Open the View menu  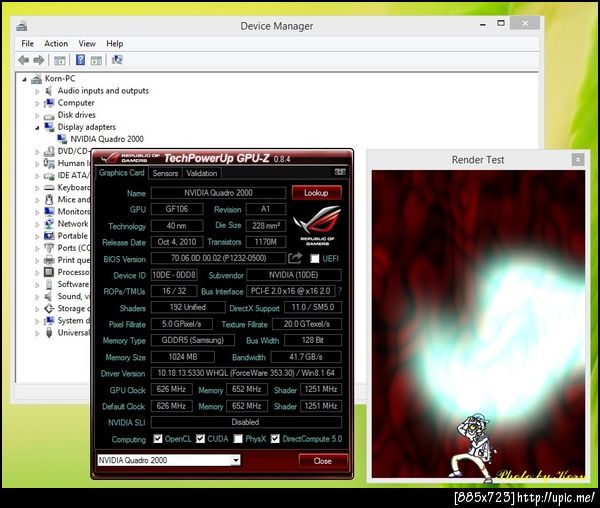tap(87, 44)
